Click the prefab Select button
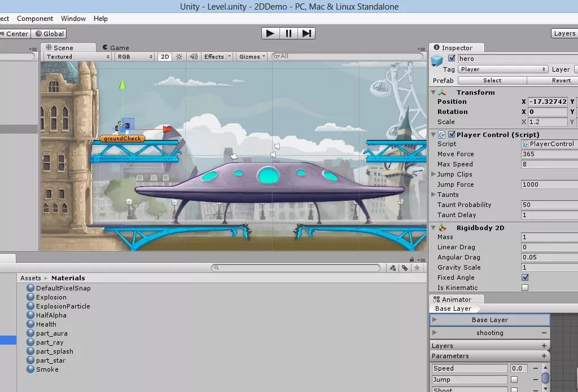Viewport: 578px width, 392px height. (x=493, y=80)
